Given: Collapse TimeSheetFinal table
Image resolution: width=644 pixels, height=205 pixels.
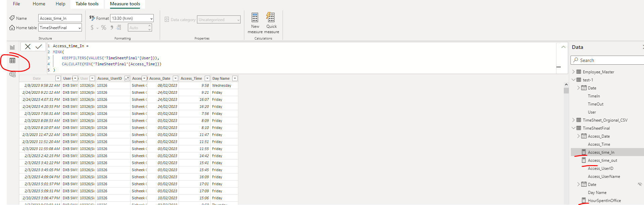Looking at the screenshot, I should point(574,128).
